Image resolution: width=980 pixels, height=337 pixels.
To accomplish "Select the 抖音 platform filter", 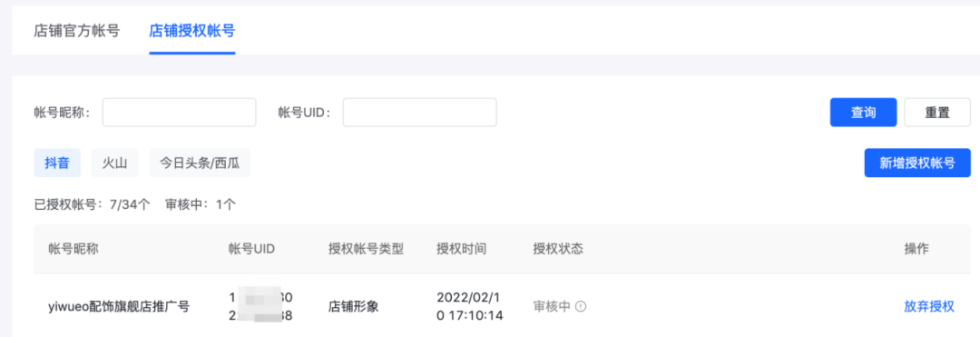I will click(x=57, y=164).
